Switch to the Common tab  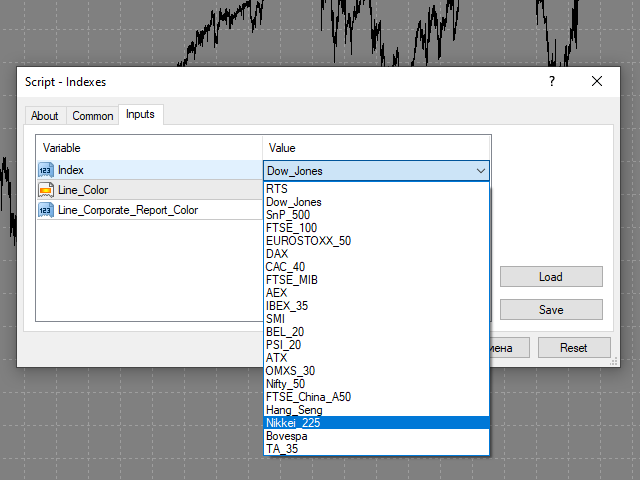click(93, 116)
